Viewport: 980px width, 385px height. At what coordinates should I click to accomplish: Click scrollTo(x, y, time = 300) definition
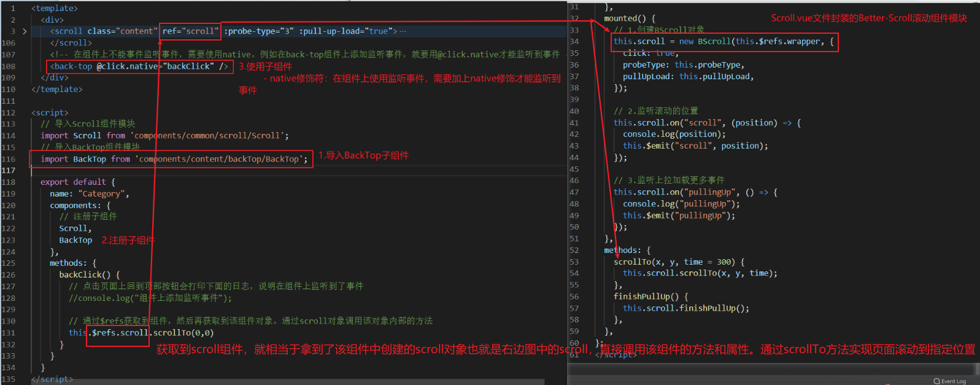click(x=679, y=262)
